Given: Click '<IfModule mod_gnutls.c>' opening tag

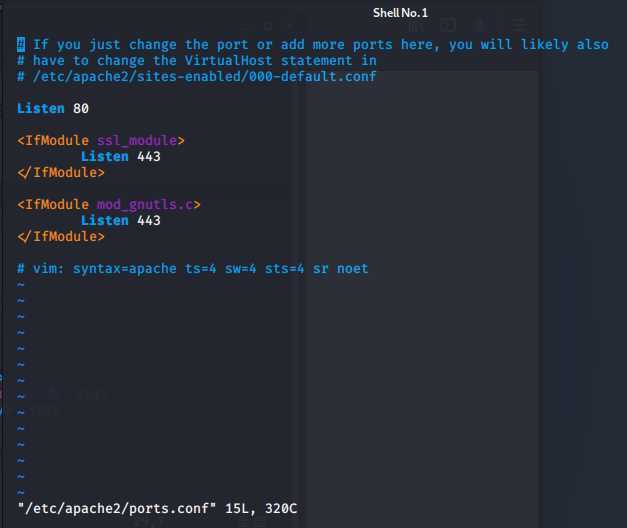Looking at the screenshot, I should [109, 204].
